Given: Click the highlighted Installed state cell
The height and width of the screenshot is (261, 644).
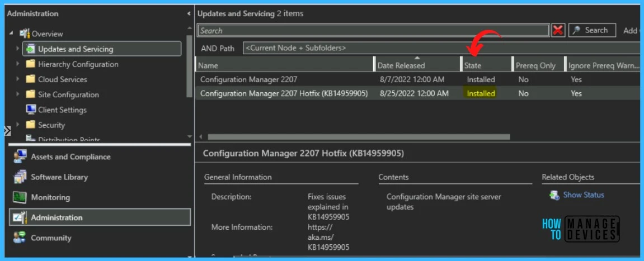Looking at the screenshot, I should pyautogui.click(x=481, y=93).
